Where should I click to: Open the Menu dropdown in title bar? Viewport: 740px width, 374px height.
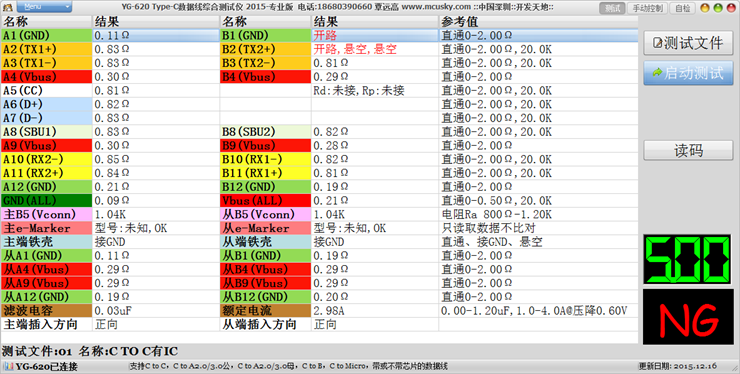44,7
